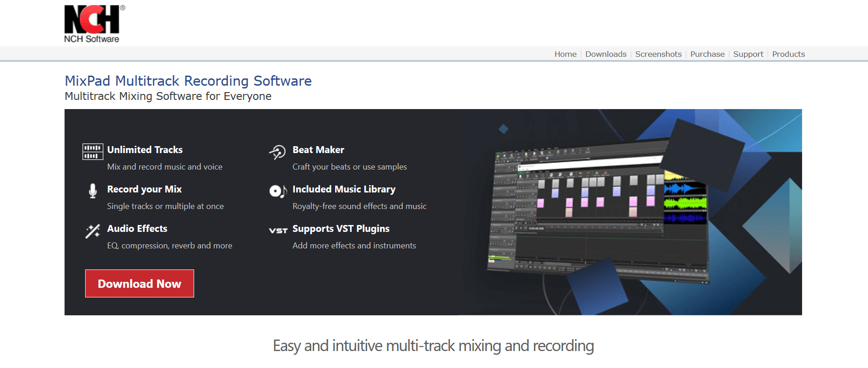Screen dimensions: 868x368
Task: Click 'Add more effects and instruments' text
Action: (x=354, y=246)
